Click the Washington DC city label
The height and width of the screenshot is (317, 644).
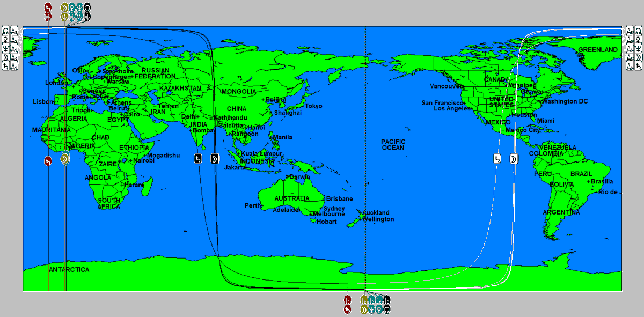(565, 101)
